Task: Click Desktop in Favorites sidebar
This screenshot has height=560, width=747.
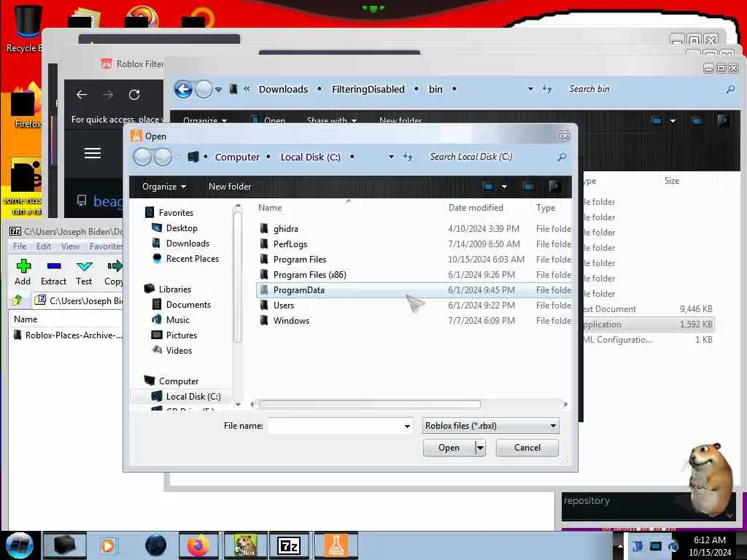Action: 181,228
